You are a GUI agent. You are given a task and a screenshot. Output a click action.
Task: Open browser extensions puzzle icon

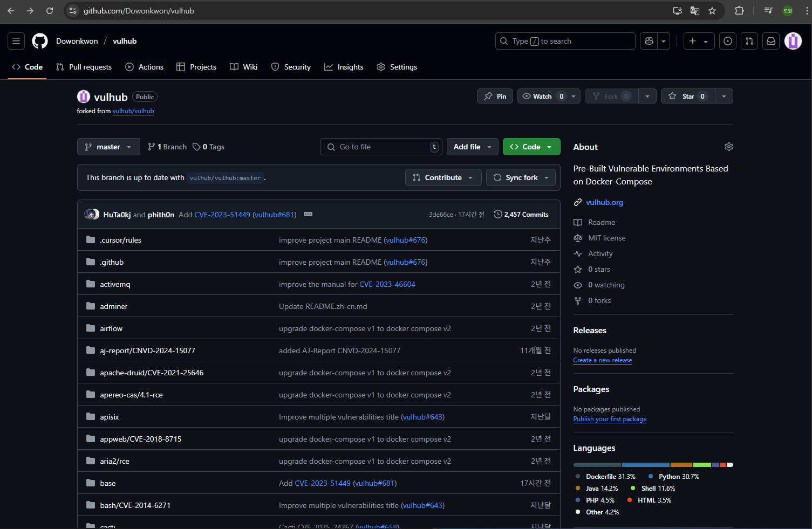tap(739, 11)
